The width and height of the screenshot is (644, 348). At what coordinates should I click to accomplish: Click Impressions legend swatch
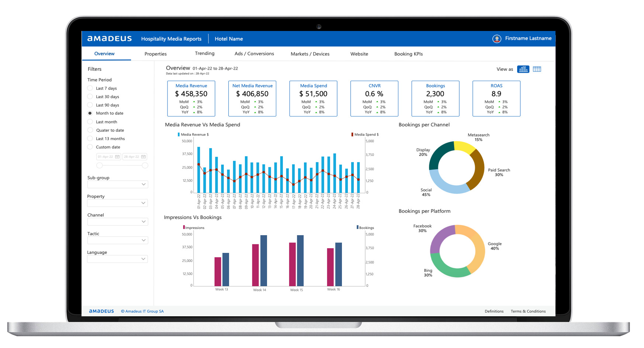(x=184, y=227)
